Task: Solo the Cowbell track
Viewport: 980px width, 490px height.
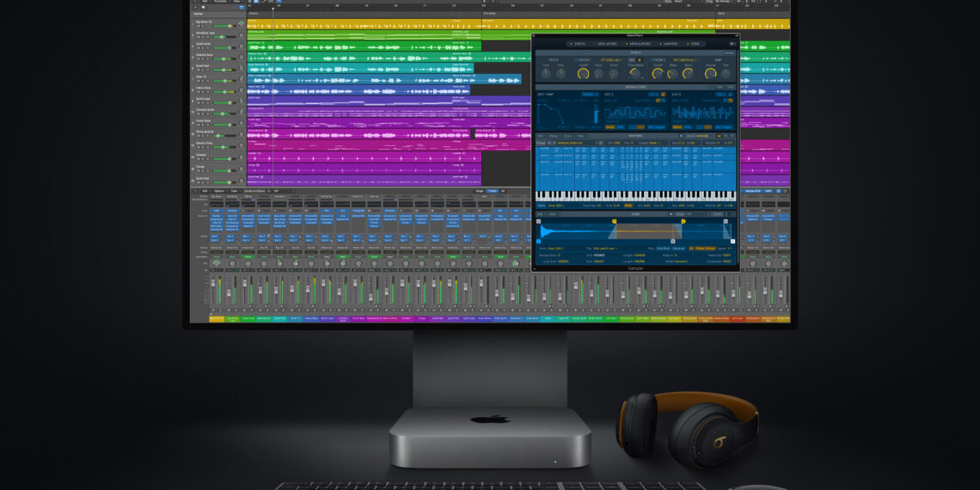Action: (x=203, y=157)
